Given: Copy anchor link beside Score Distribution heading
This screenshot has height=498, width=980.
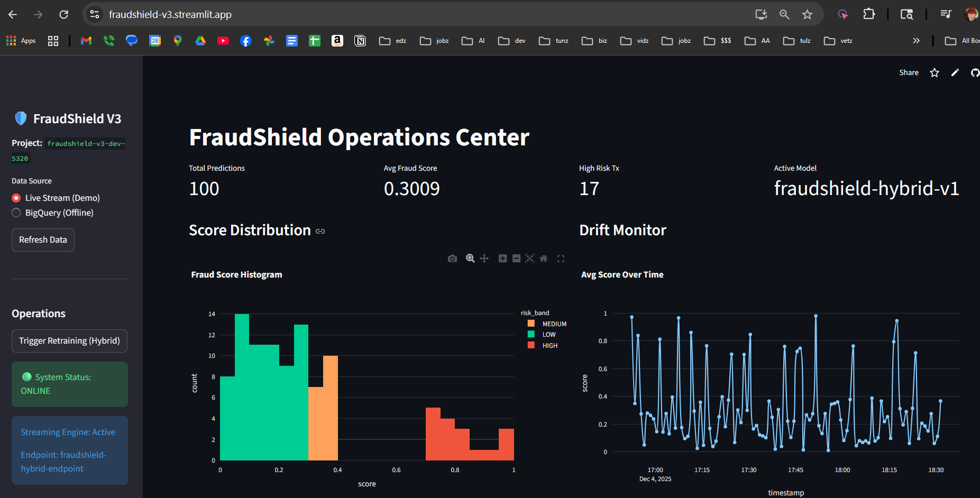Looking at the screenshot, I should (x=320, y=231).
